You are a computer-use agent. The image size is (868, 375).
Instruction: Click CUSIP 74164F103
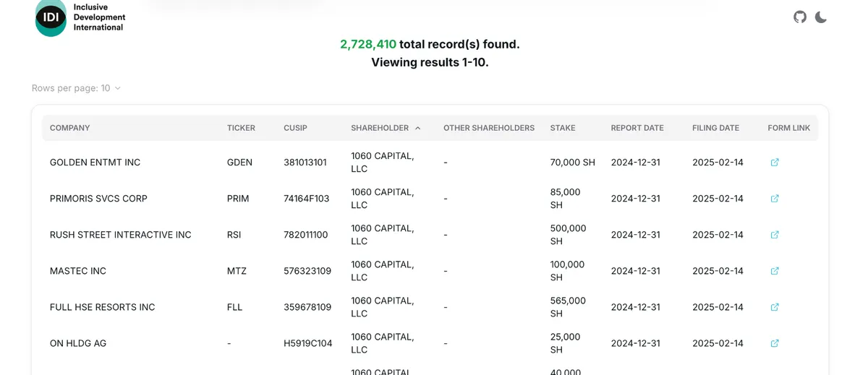[307, 199]
